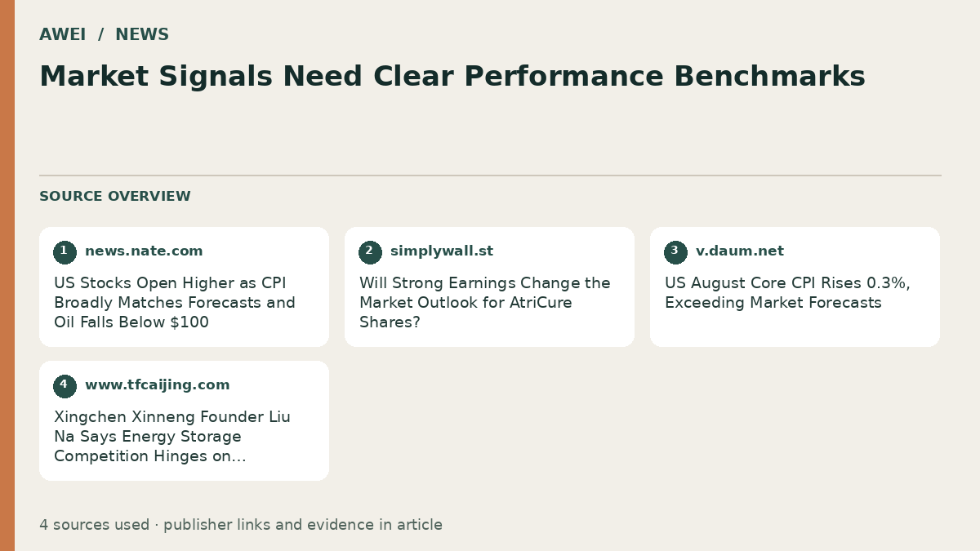Open AtriCure Shares earnings headline

(x=485, y=303)
